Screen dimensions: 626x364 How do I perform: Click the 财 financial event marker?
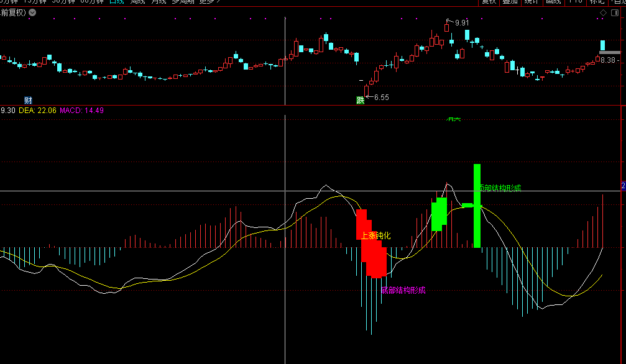(x=28, y=100)
